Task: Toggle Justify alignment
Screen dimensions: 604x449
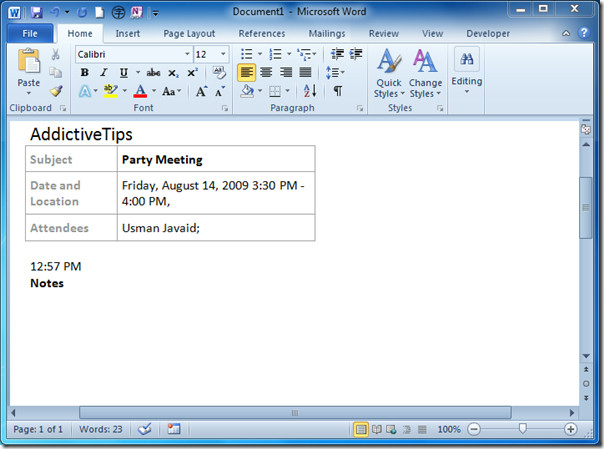Action: 305,72
